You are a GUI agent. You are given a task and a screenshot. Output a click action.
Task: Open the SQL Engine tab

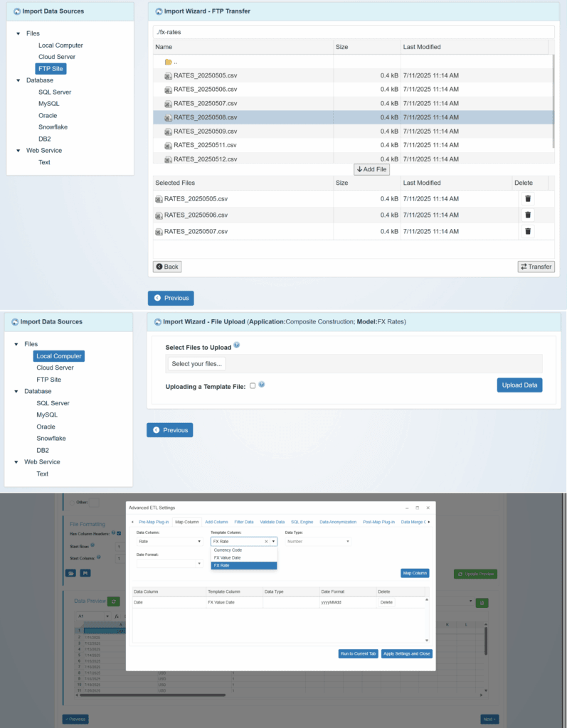302,522
